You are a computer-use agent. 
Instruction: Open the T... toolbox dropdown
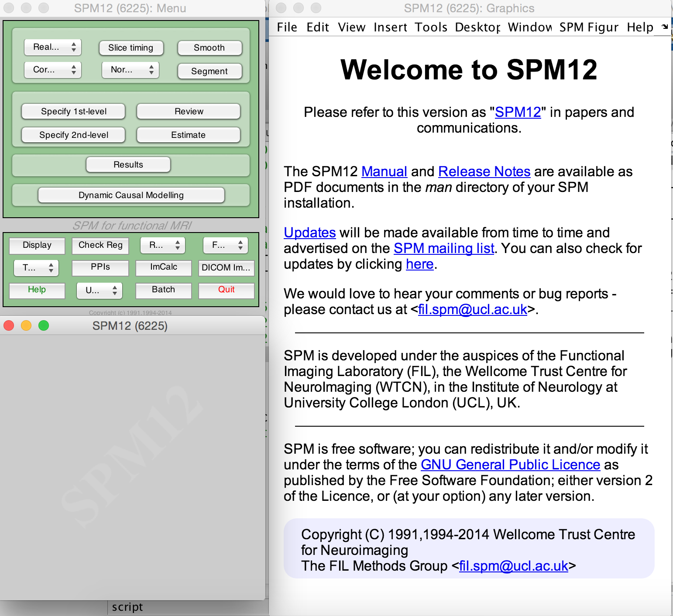(x=36, y=268)
